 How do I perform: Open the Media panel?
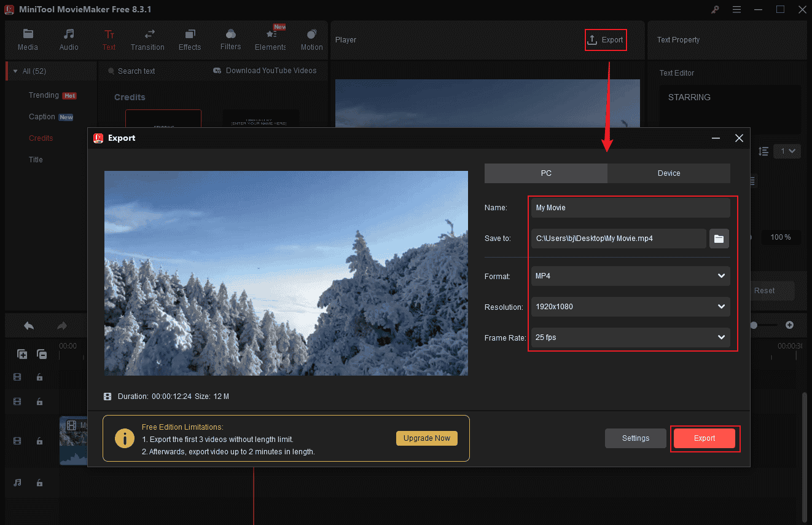28,39
